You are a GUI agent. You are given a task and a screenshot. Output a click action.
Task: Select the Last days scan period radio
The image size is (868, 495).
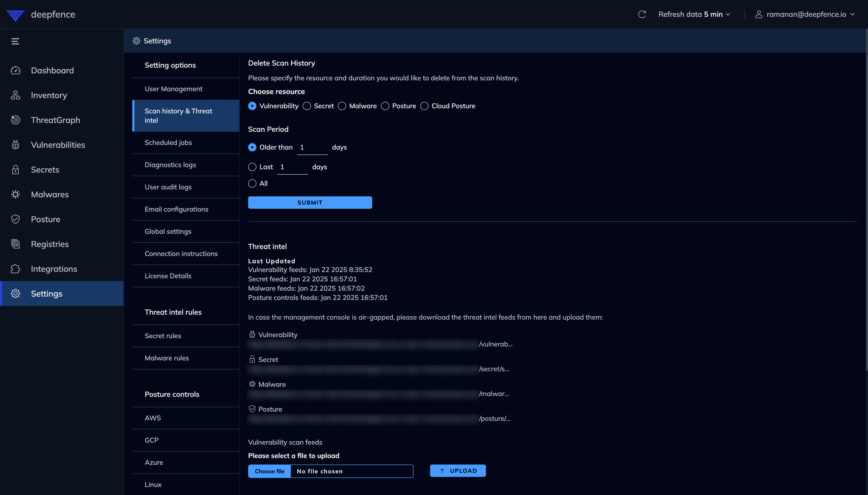click(252, 167)
